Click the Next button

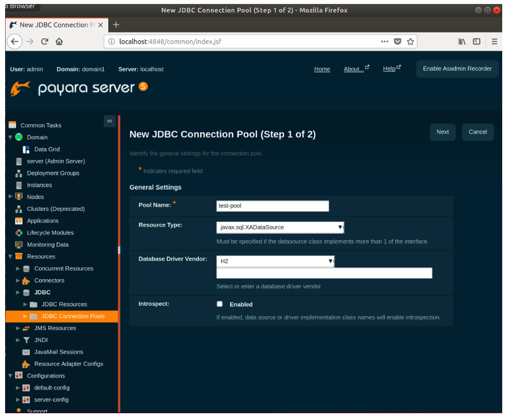point(442,132)
